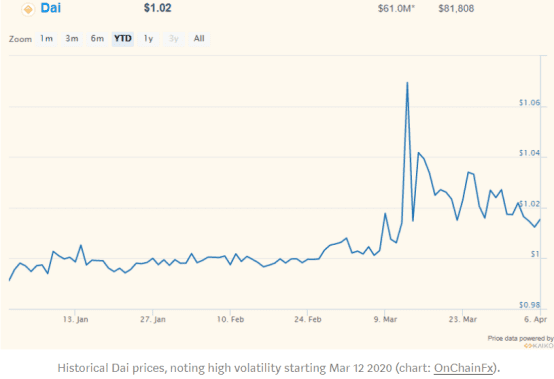The width and height of the screenshot is (554, 379).
Task: Click the 24. Feb axis label
Action: [x=308, y=319]
